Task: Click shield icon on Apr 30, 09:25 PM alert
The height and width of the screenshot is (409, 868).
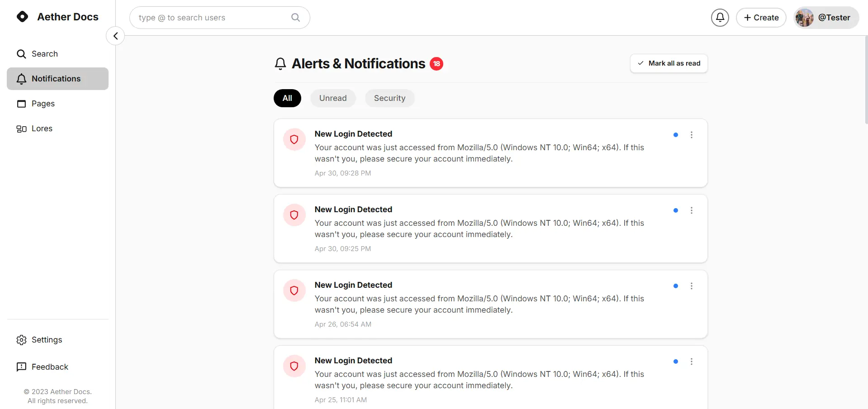Action: [294, 215]
